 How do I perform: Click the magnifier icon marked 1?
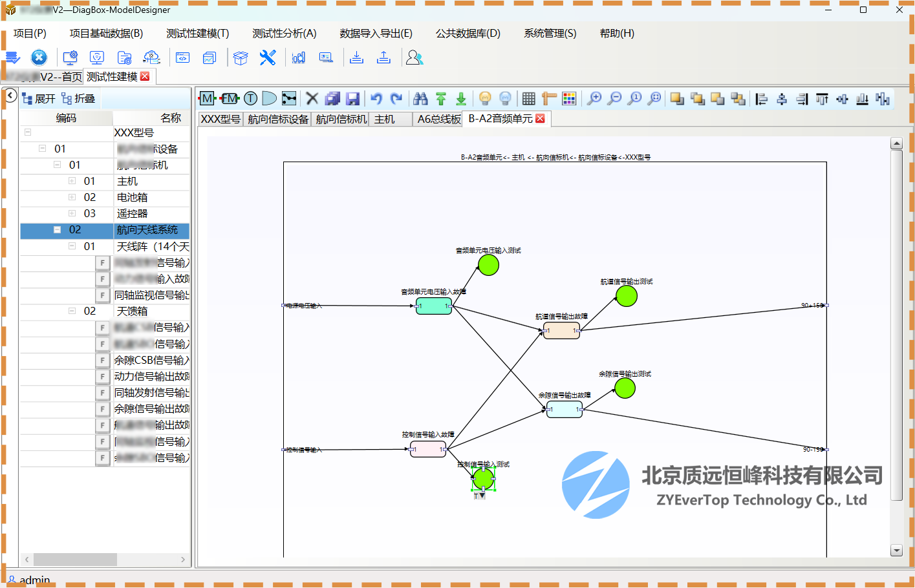pyautogui.click(x=634, y=98)
